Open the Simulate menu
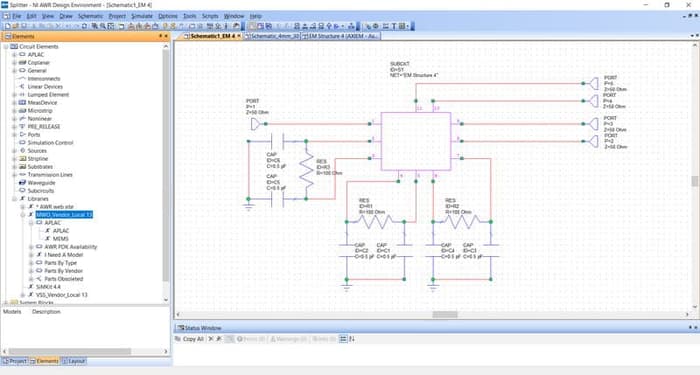 coord(142,16)
